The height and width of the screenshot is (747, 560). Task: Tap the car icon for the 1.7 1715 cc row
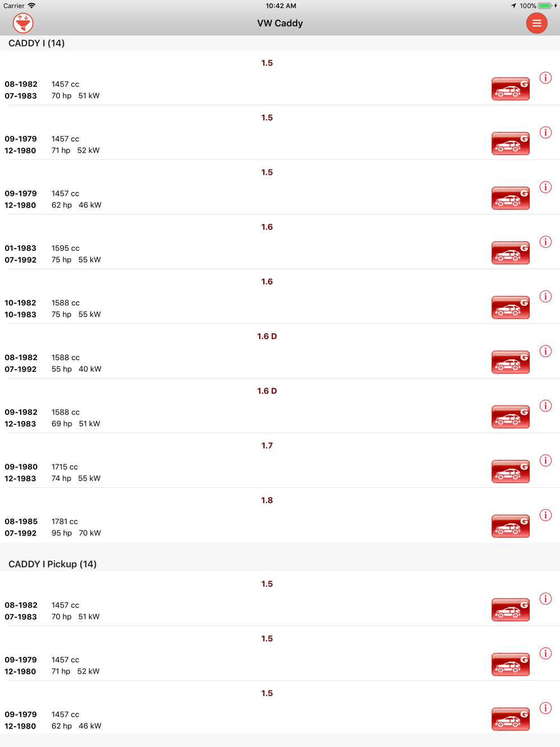[510, 471]
